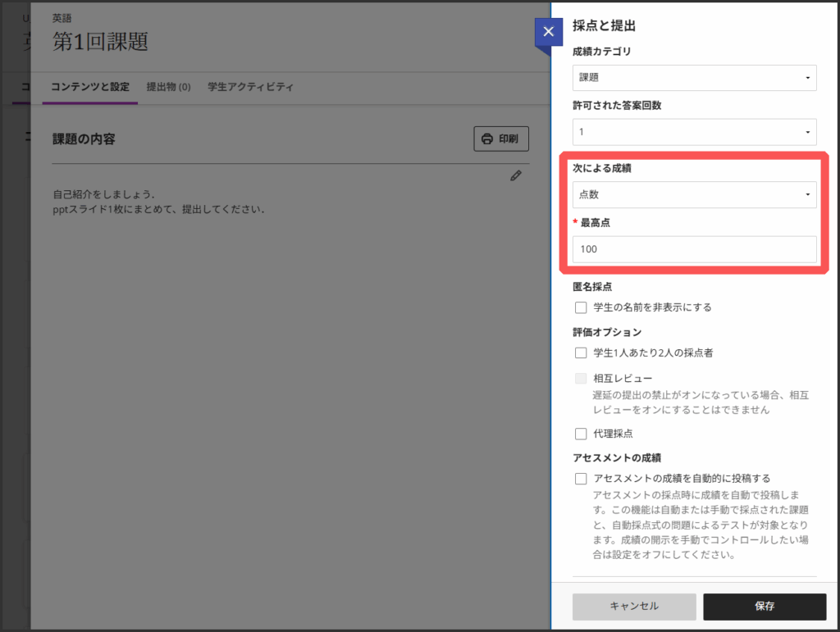The image size is (840, 632).
Task: Click the 英語 course label
Action: pos(62,17)
